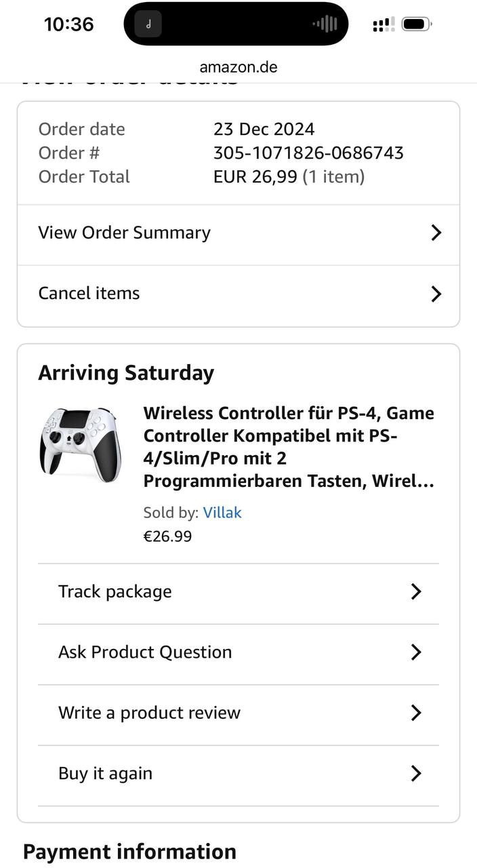Tap the amazon.de address bar

[239, 67]
